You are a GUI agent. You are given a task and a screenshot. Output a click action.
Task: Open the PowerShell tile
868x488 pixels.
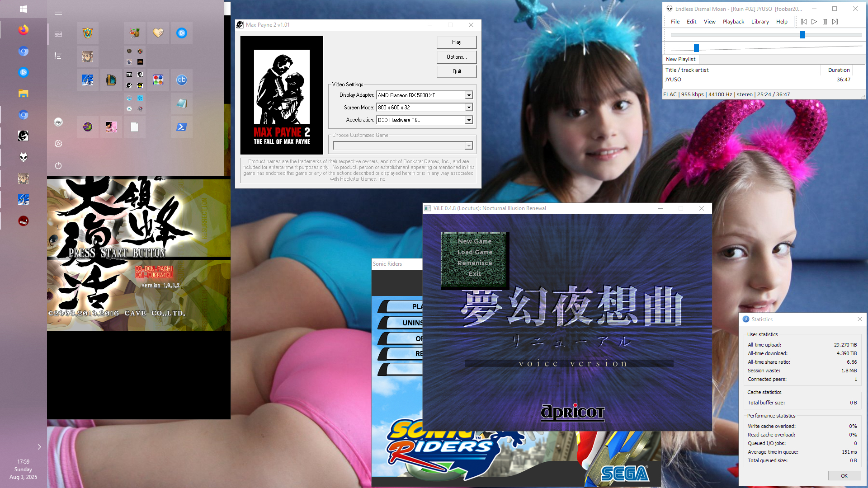[181, 127]
